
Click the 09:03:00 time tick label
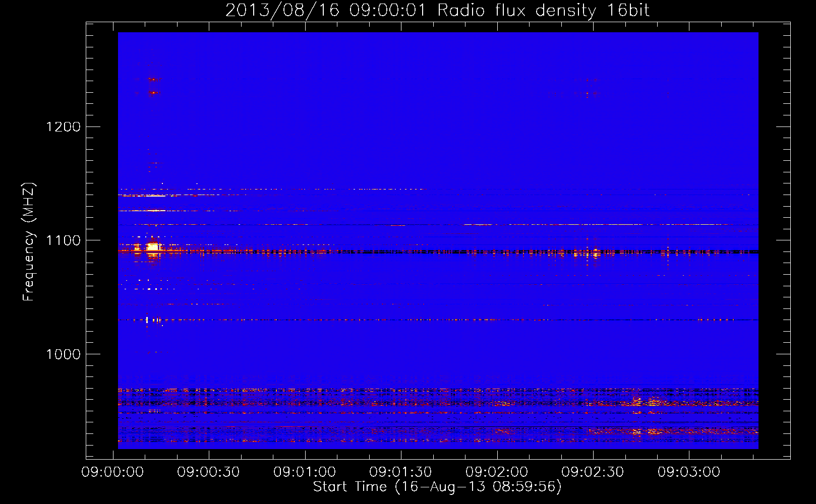tap(689, 472)
